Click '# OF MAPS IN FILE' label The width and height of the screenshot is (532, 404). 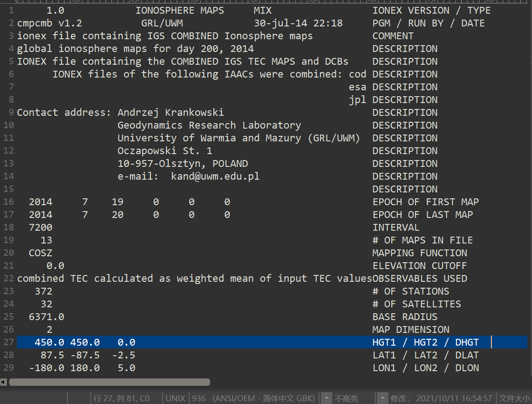pyautogui.click(x=423, y=240)
